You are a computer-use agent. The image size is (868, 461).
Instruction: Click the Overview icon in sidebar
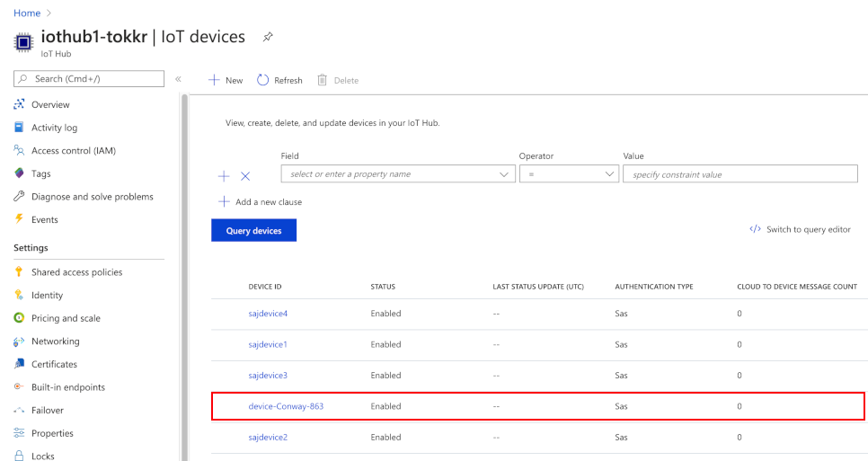pyautogui.click(x=20, y=104)
